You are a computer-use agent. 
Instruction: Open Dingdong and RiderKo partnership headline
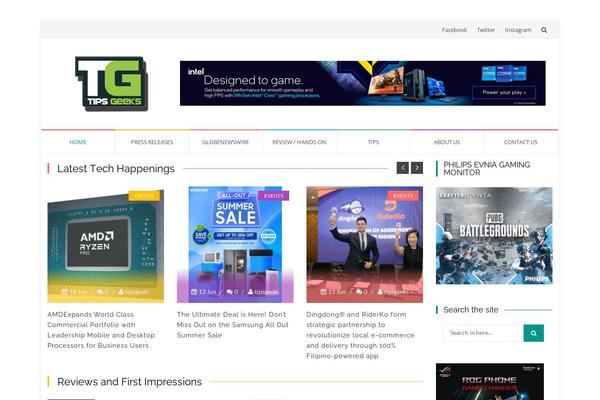[360, 335]
